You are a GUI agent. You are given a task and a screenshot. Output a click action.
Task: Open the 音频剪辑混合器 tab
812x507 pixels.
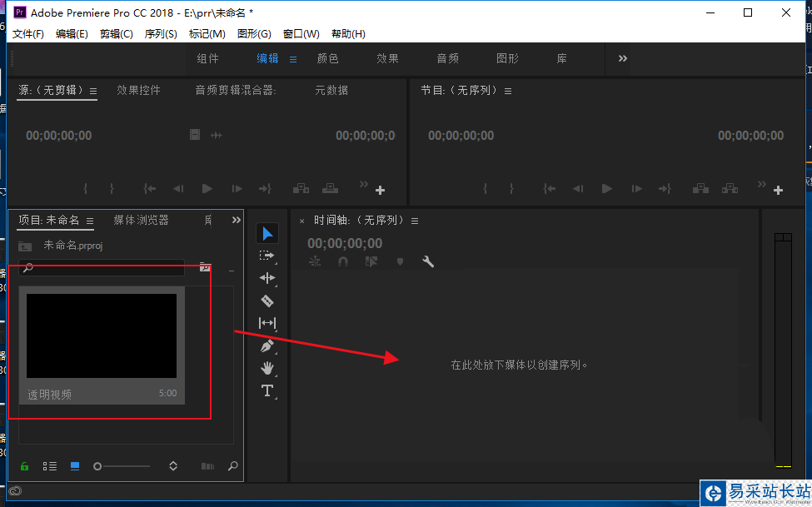click(x=236, y=90)
